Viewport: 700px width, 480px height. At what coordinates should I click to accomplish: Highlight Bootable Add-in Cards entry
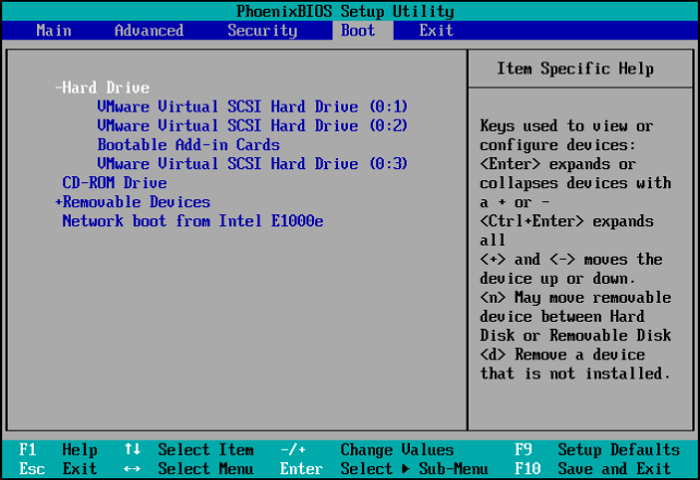pos(188,145)
